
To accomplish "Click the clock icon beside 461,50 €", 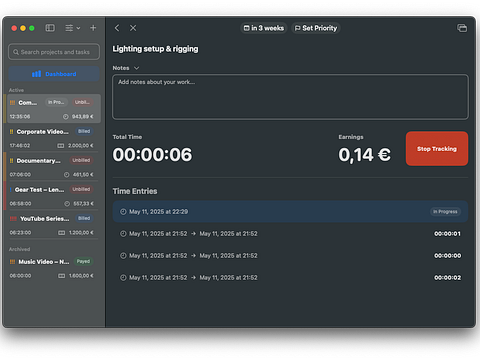I will tap(66, 175).
